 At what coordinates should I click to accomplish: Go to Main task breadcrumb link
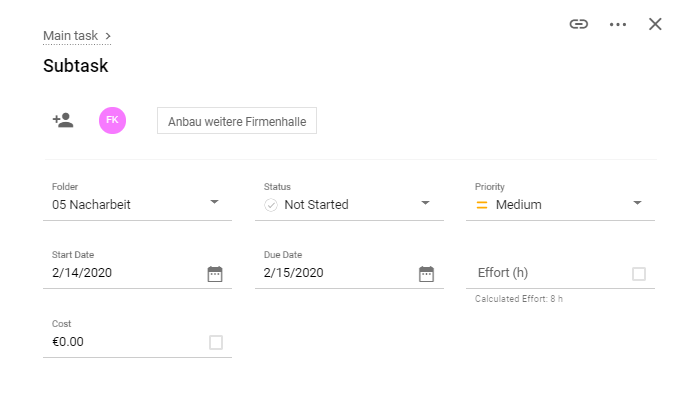pyautogui.click(x=71, y=36)
